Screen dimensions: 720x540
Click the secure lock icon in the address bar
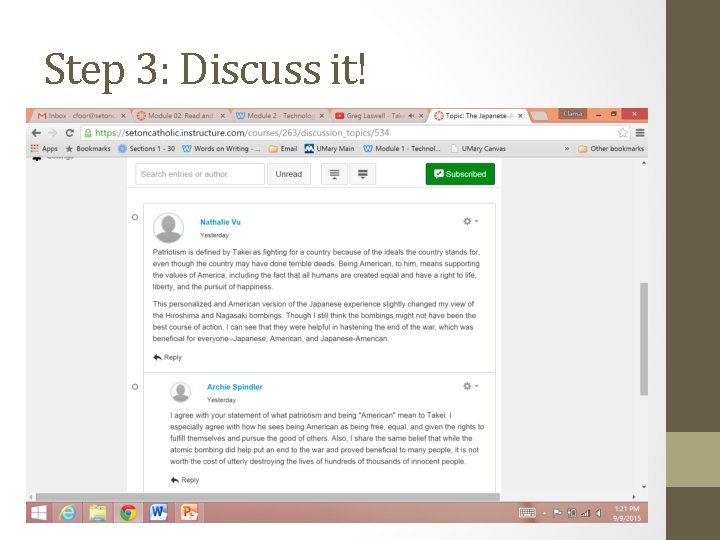[x=88, y=133]
